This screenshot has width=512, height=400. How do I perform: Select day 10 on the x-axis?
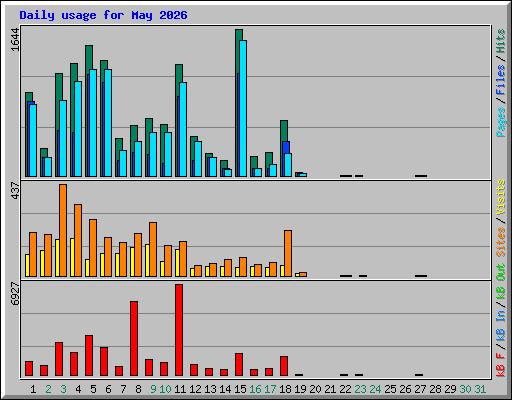(x=165, y=389)
